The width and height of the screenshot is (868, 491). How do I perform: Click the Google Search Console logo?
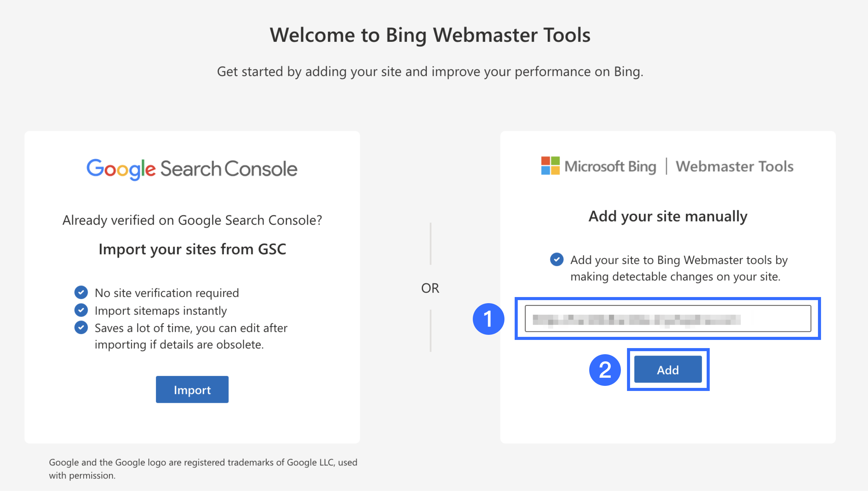(x=192, y=169)
